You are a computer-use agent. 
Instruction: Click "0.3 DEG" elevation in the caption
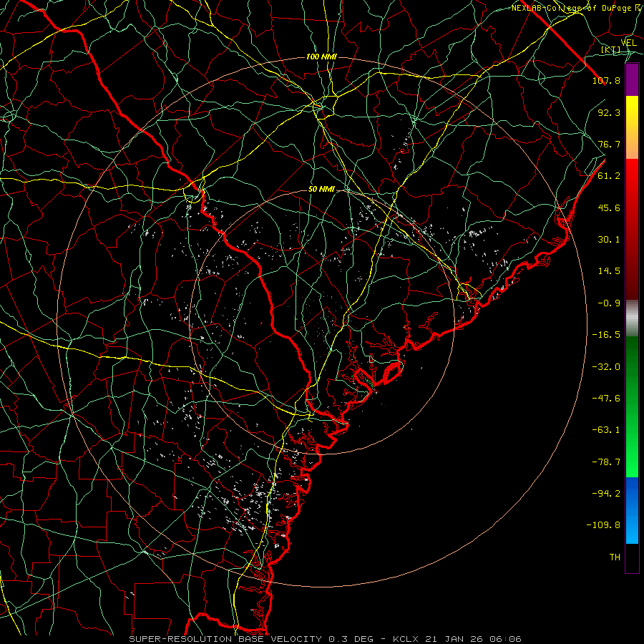coord(351,639)
